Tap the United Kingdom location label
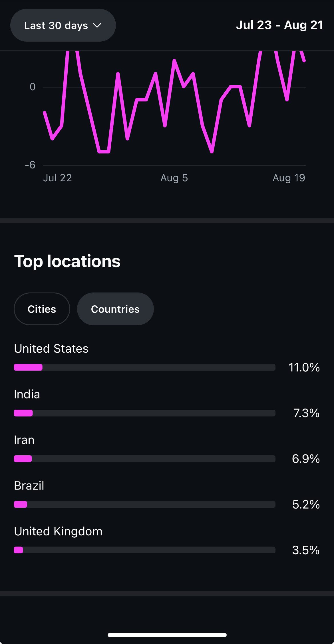The width and height of the screenshot is (334, 644). pos(58,531)
